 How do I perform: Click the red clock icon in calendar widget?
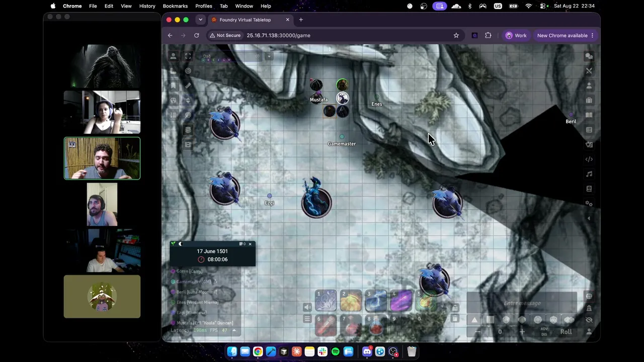tap(201, 259)
